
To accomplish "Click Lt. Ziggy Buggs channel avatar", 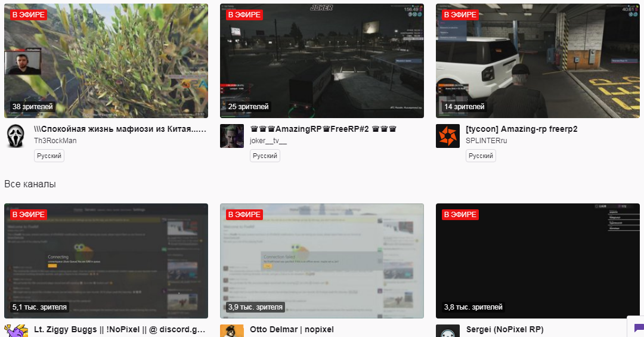I will pyautogui.click(x=16, y=331).
